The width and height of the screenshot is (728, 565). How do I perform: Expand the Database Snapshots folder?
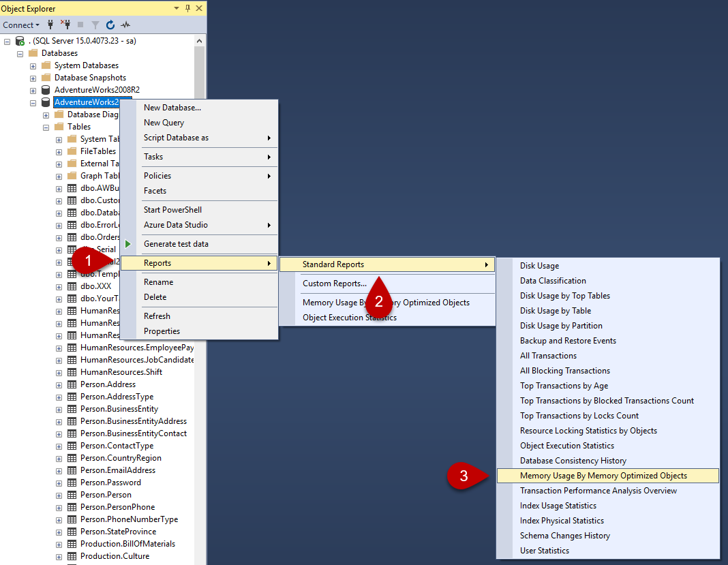coord(33,78)
